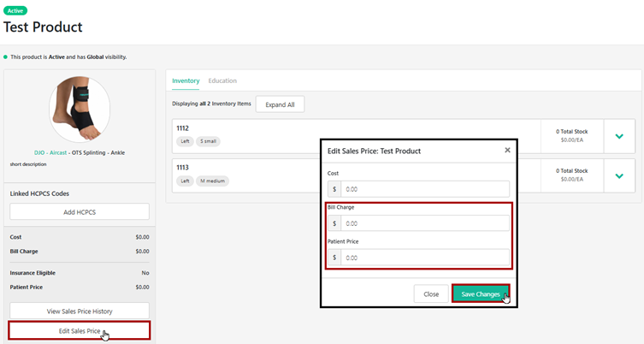Click the M medium tag on item 1113
The height and width of the screenshot is (344, 644).
click(x=214, y=181)
